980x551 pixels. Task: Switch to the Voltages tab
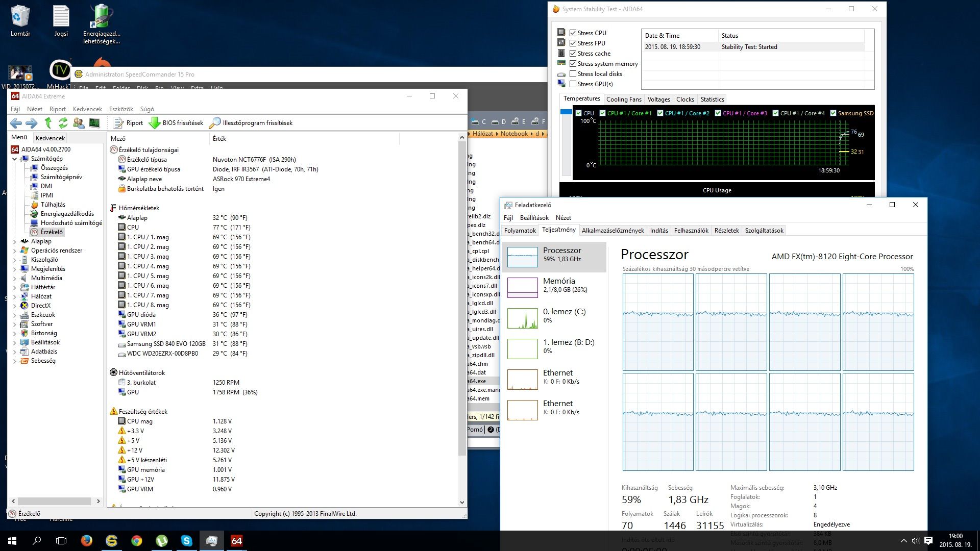coord(658,99)
